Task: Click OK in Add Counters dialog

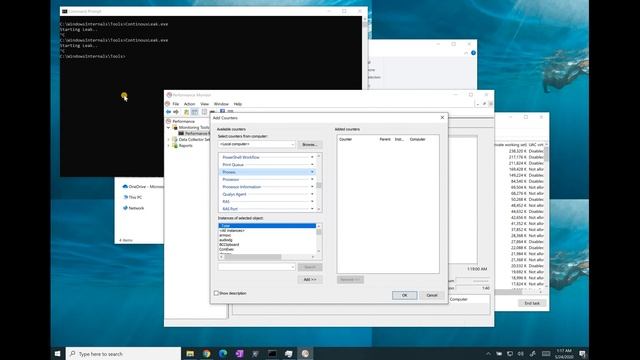Action: 404,295
